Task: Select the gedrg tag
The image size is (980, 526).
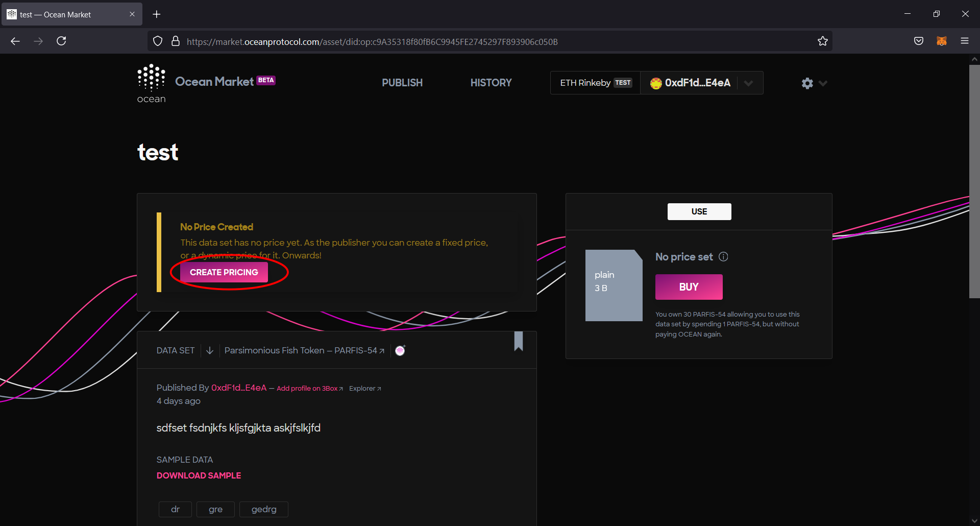Action: 264,509
